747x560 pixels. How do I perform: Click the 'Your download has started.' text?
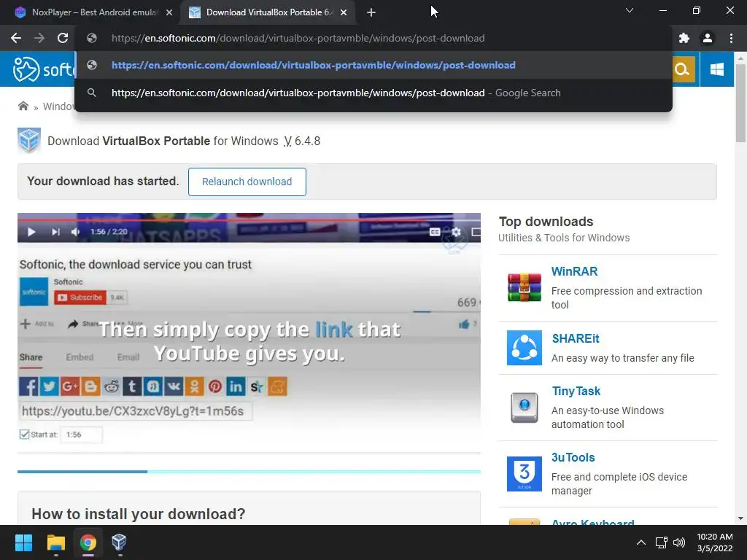(x=103, y=181)
